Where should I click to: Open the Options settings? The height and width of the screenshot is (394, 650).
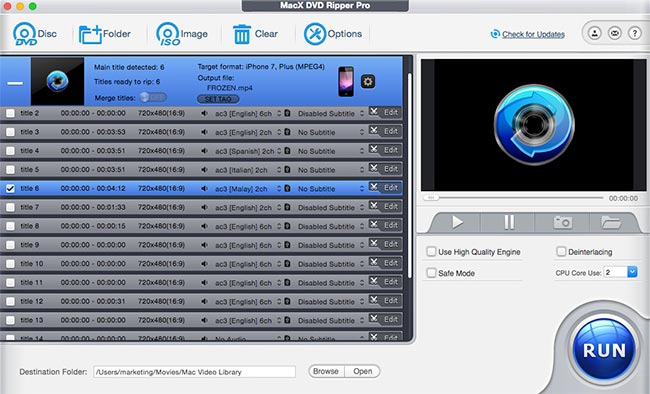[333, 34]
